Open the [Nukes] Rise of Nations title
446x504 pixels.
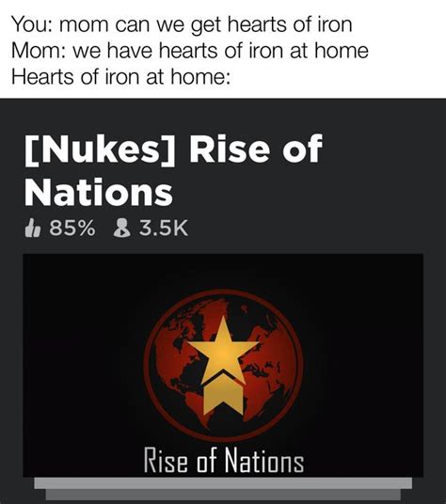[173, 170]
